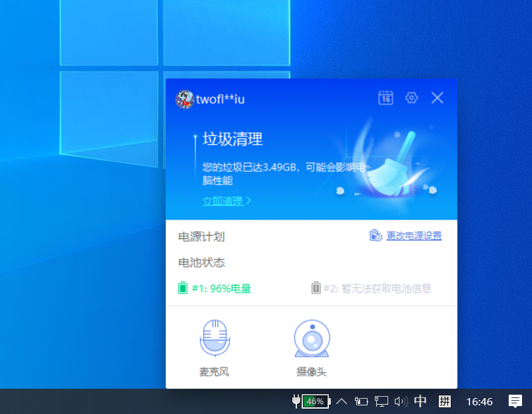Click the username twofl**iu
The width and height of the screenshot is (532, 414).
tap(220, 99)
